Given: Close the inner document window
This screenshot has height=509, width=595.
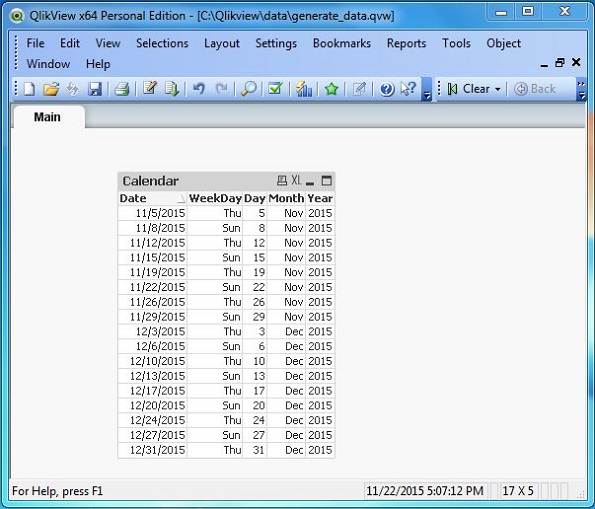Looking at the screenshot, I should 576,62.
